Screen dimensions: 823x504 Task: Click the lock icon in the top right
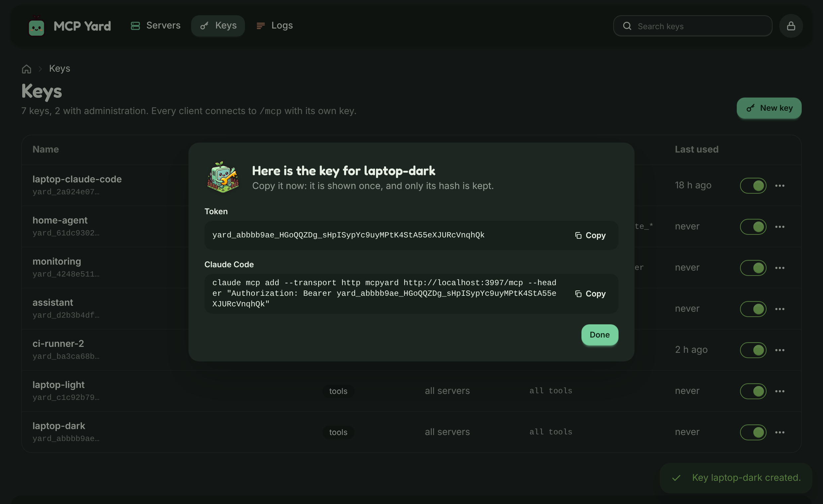click(x=790, y=26)
